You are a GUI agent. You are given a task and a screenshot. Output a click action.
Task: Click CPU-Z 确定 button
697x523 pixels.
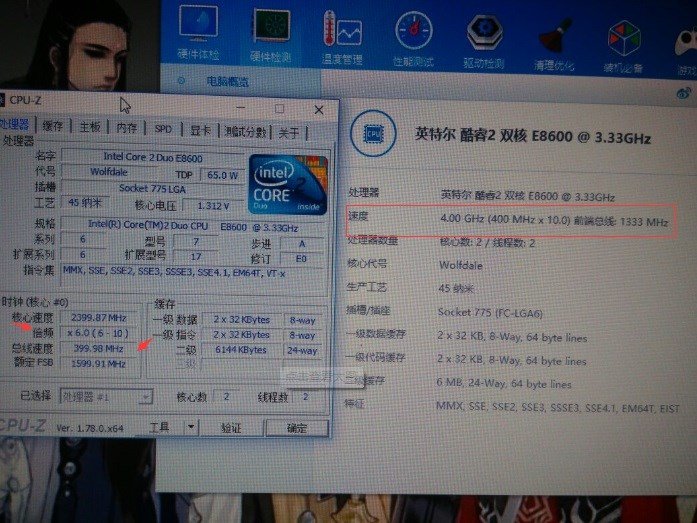tap(296, 428)
